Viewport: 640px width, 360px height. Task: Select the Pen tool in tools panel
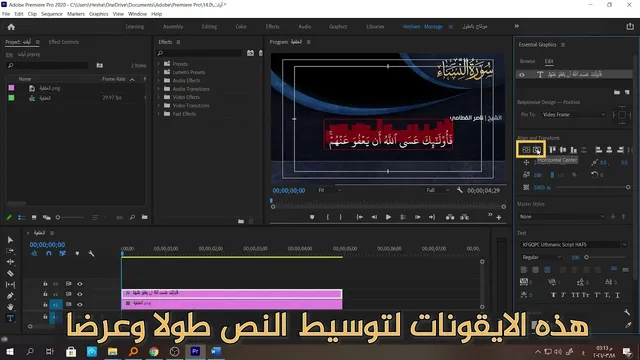pyautogui.click(x=10, y=296)
